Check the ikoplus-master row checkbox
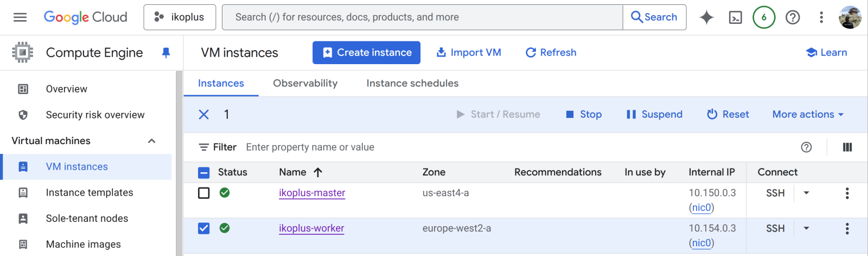Screen dimensions: 868x256 tap(204, 193)
